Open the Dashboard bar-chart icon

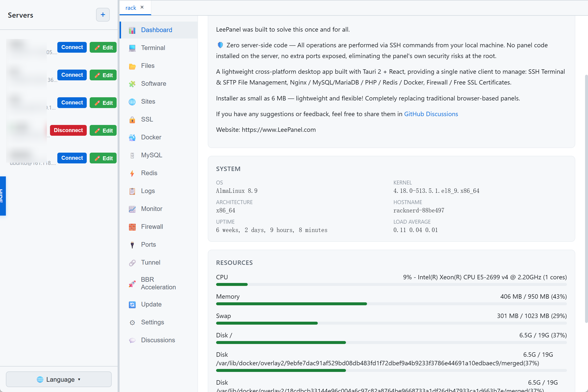132,30
